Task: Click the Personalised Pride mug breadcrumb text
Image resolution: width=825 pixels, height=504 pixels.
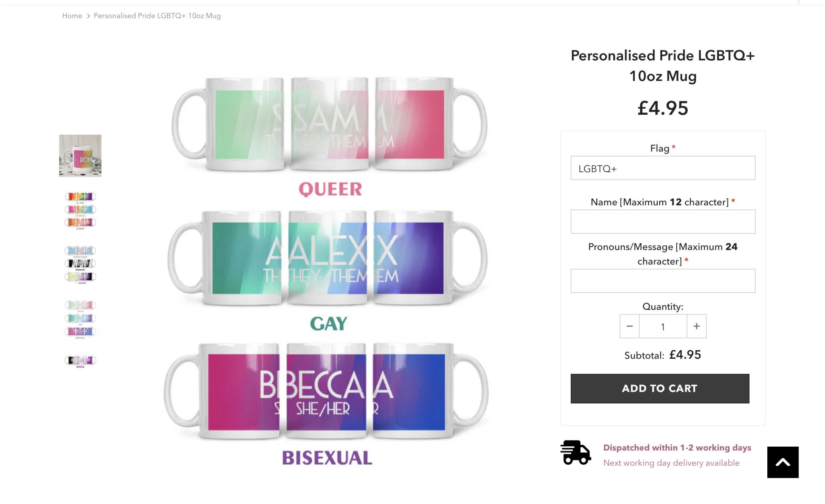Action: click(157, 16)
